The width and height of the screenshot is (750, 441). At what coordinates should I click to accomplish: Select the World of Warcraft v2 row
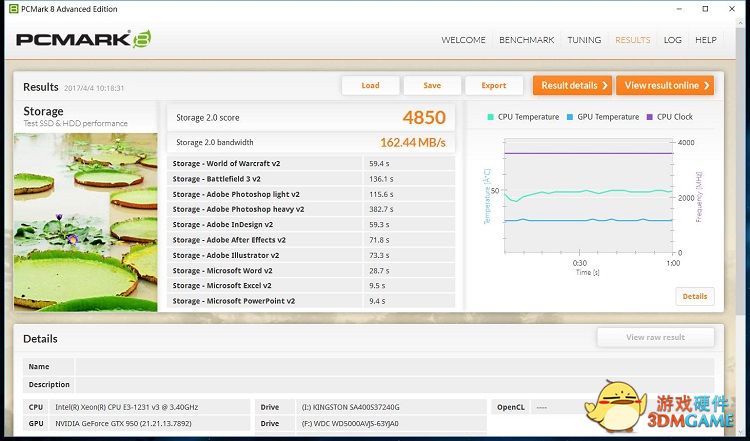click(311, 164)
